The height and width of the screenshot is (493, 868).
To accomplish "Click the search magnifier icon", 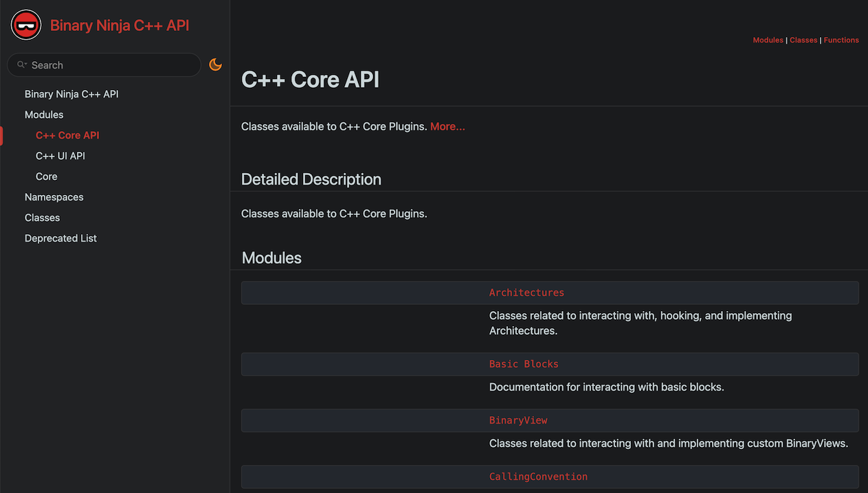I will click(22, 65).
